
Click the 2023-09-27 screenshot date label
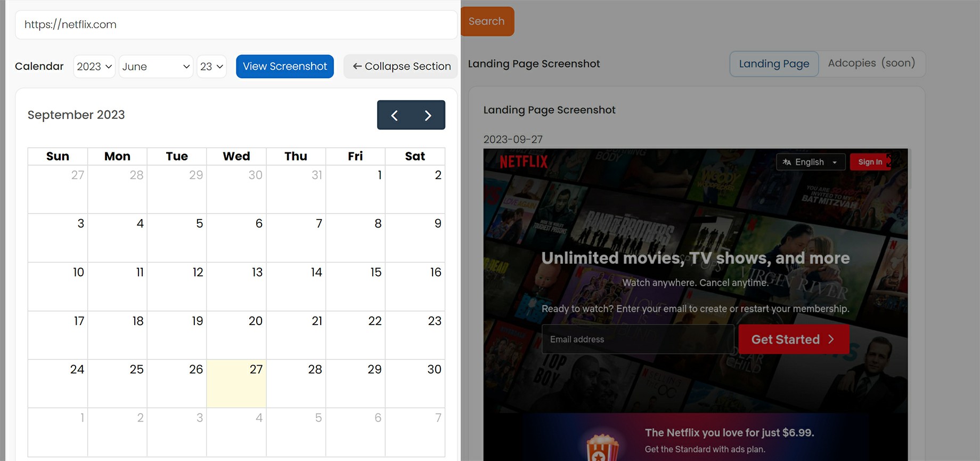coord(513,140)
